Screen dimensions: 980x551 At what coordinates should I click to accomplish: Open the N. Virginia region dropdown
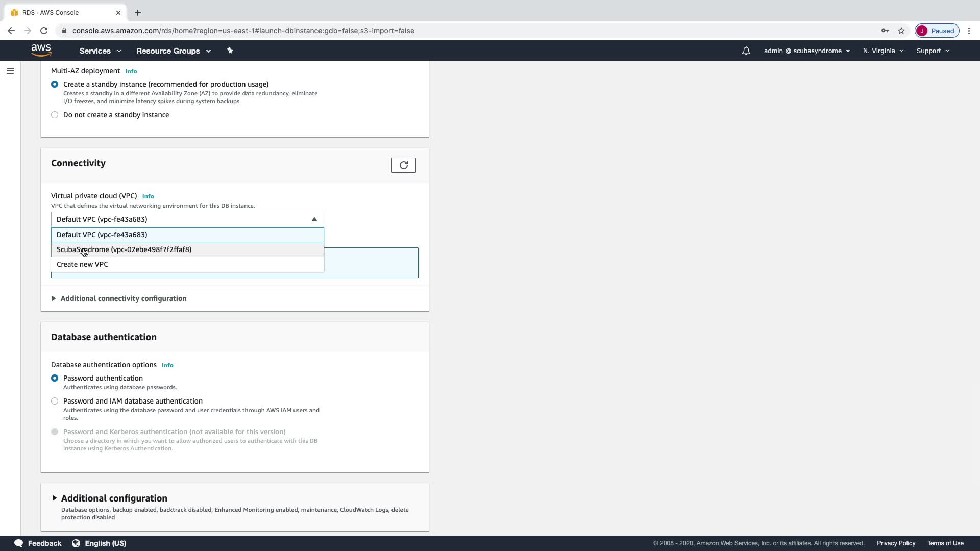coord(883,51)
